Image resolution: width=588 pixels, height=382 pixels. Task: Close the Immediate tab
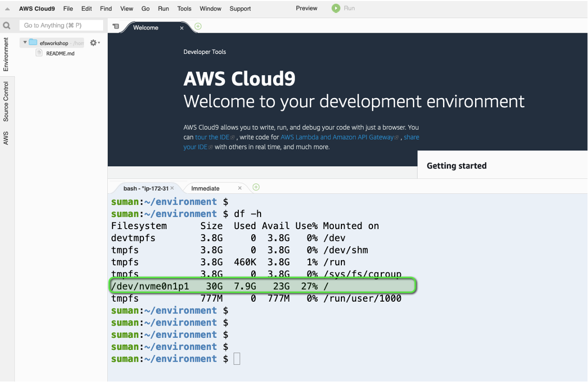[240, 188]
